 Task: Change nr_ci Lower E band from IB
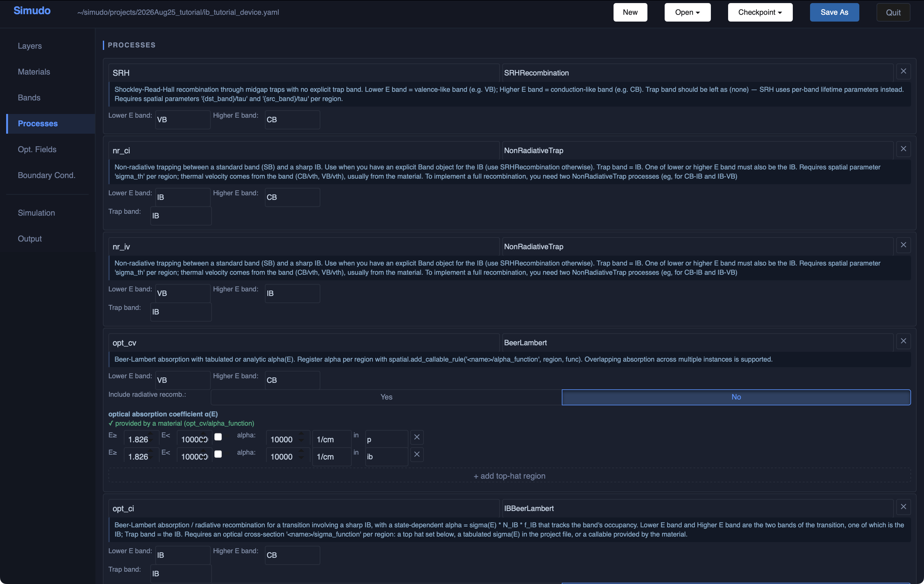coord(182,197)
